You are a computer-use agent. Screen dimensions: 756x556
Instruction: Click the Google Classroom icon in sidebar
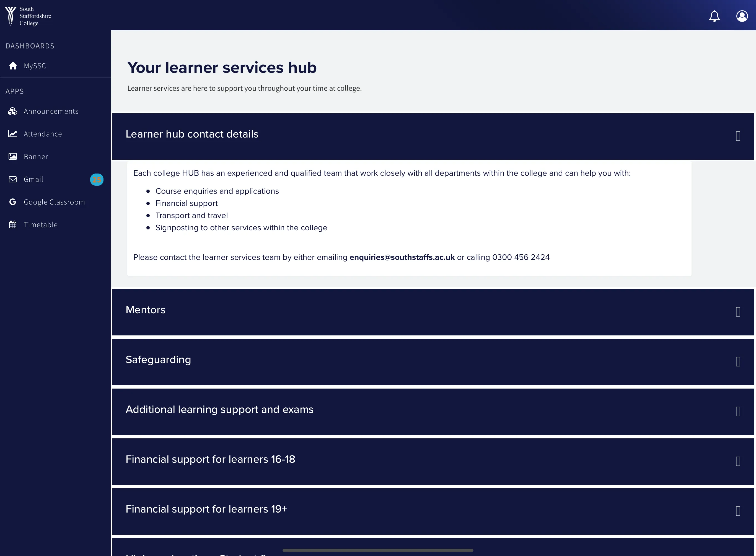coord(13,201)
